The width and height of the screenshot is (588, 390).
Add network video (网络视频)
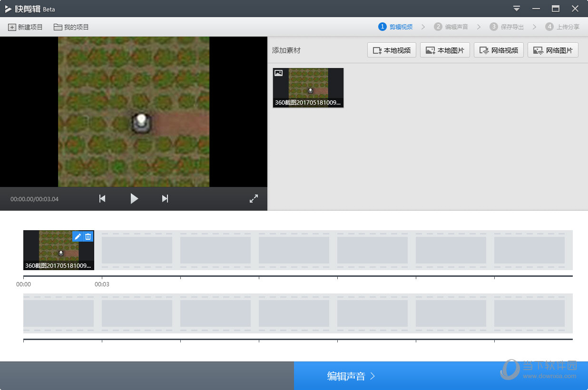tap(499, 50)
